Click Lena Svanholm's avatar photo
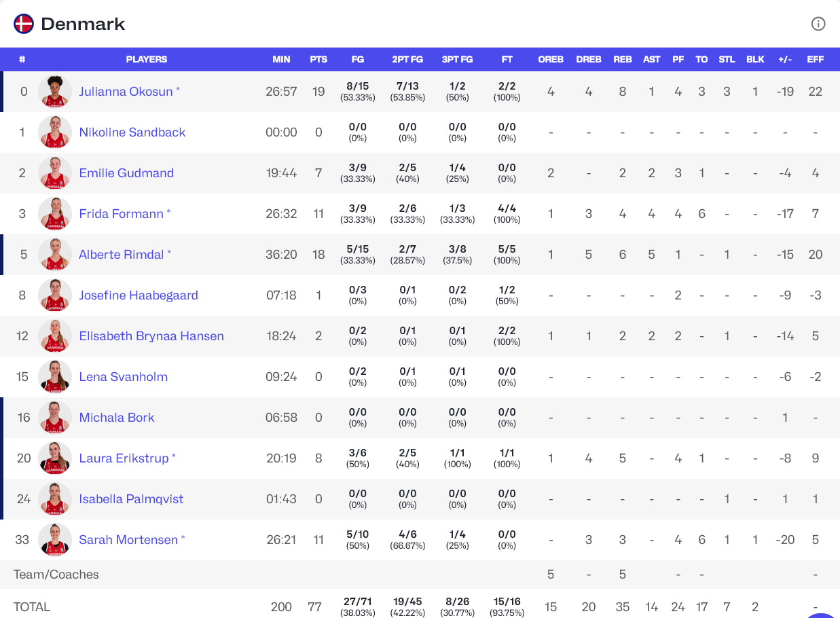 click(55, 377)
